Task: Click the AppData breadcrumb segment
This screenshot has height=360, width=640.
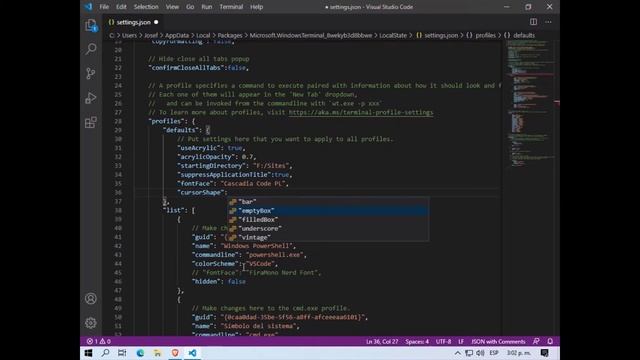Action: [x=177, y=36]
